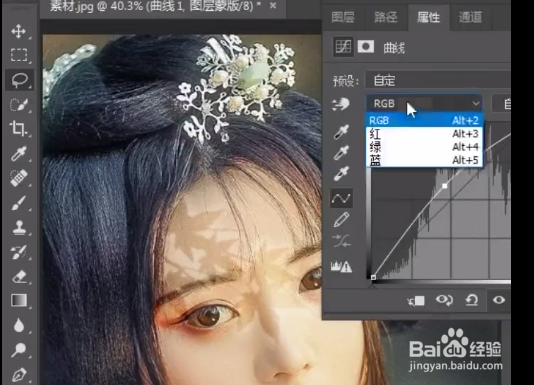534x385 pixels.
Task: Select the Dodge tool
Action: 18,350
